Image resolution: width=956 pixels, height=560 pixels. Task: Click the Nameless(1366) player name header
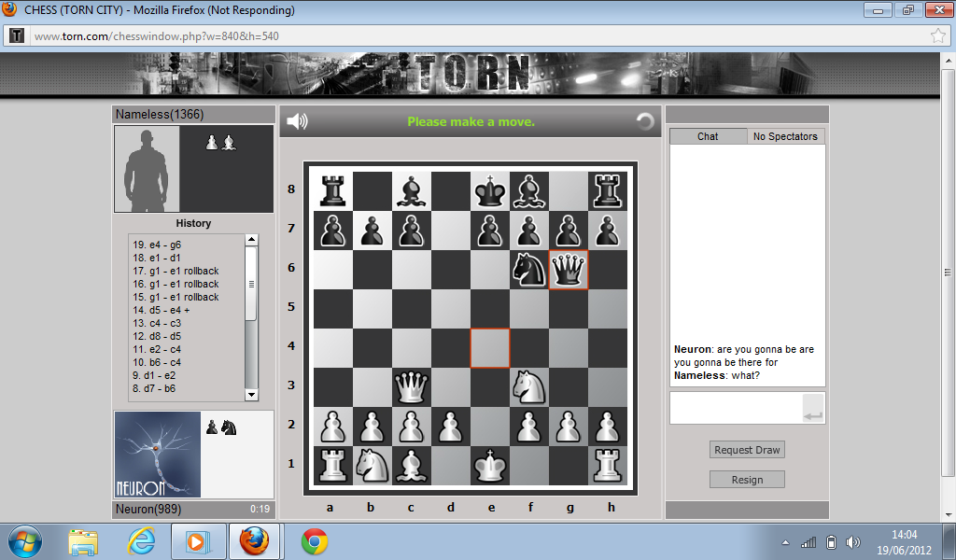(x=160, y=114)
